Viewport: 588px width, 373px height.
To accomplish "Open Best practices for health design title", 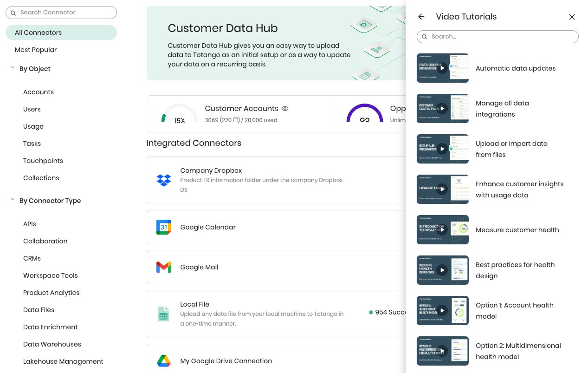I will coord(515,270).
